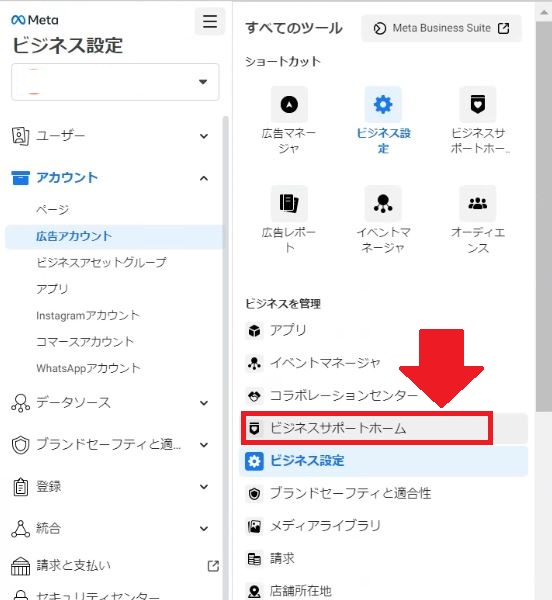Expand the データソース chevron
Screen dimensions: 552x600
[204, 403]
